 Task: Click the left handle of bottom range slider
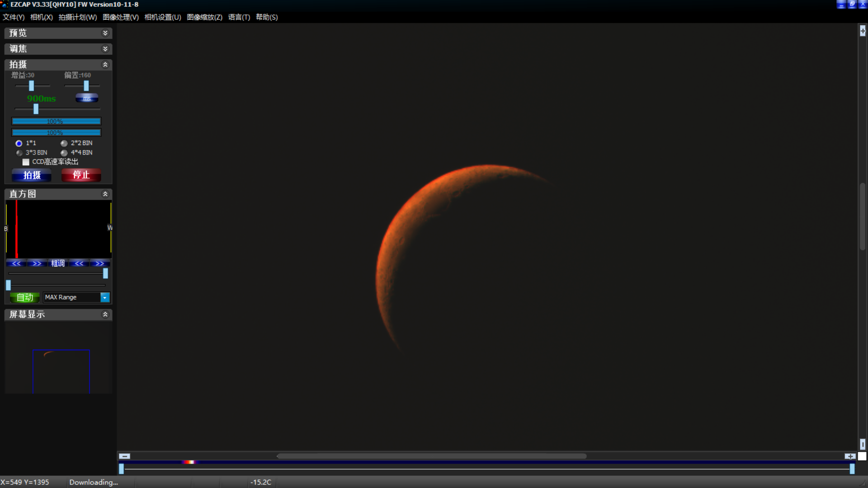(121, 469)
